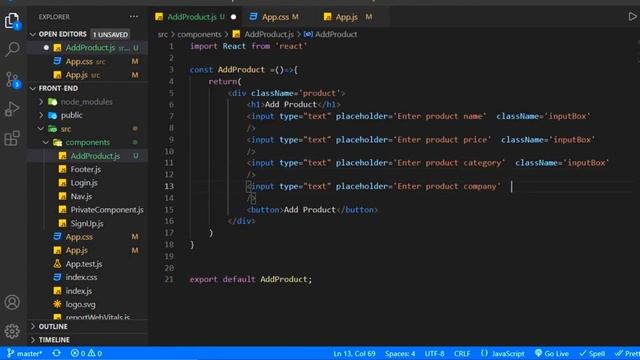640x360 pixels.
Task: Click the Explorer more actions ellipsis
Action: click(x=134, y=17)
